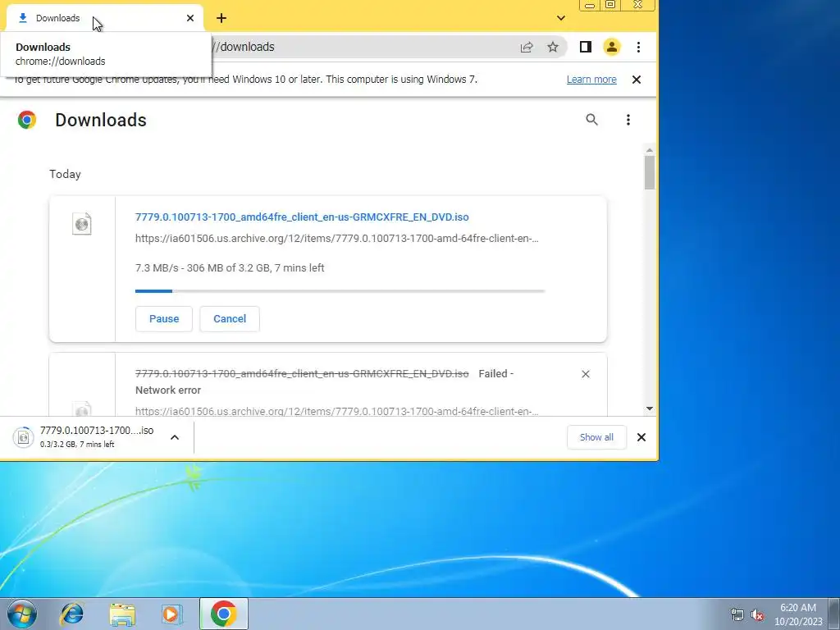Image resolution: width=840 pixels, height=630 pixels.
Task: Click the Learn more link
Action: pyautogui.click(x=591, y=80)
